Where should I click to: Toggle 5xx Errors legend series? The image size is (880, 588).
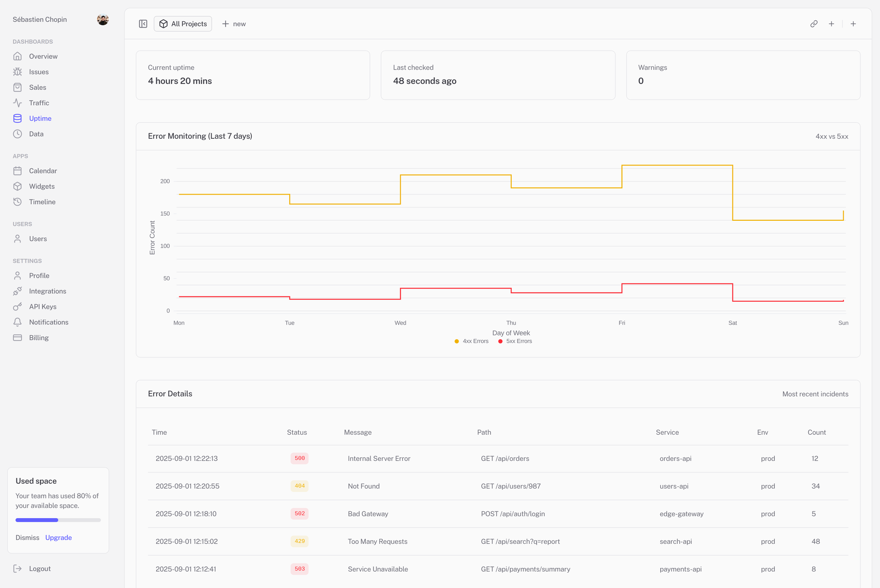(x=515, y=341)
